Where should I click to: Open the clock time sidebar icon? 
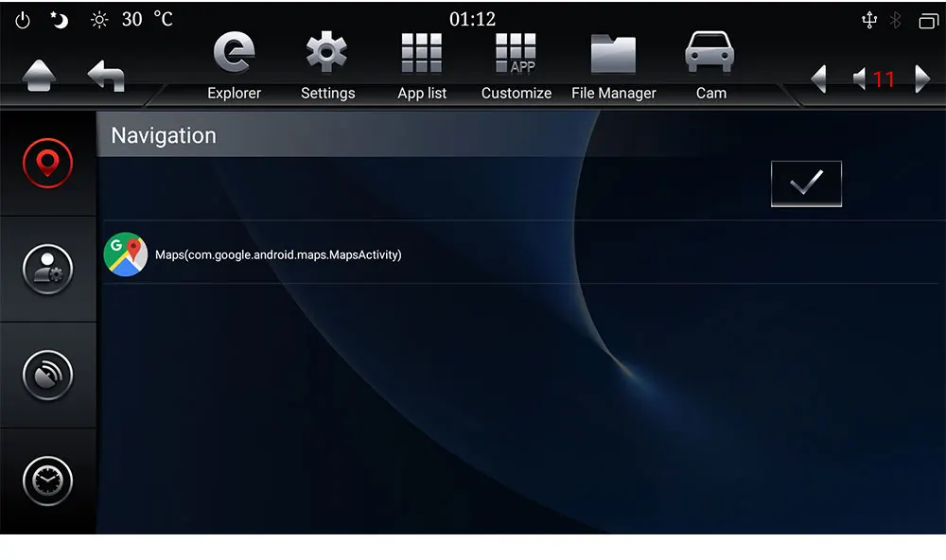pyautogui.click(x=47, y=481)
